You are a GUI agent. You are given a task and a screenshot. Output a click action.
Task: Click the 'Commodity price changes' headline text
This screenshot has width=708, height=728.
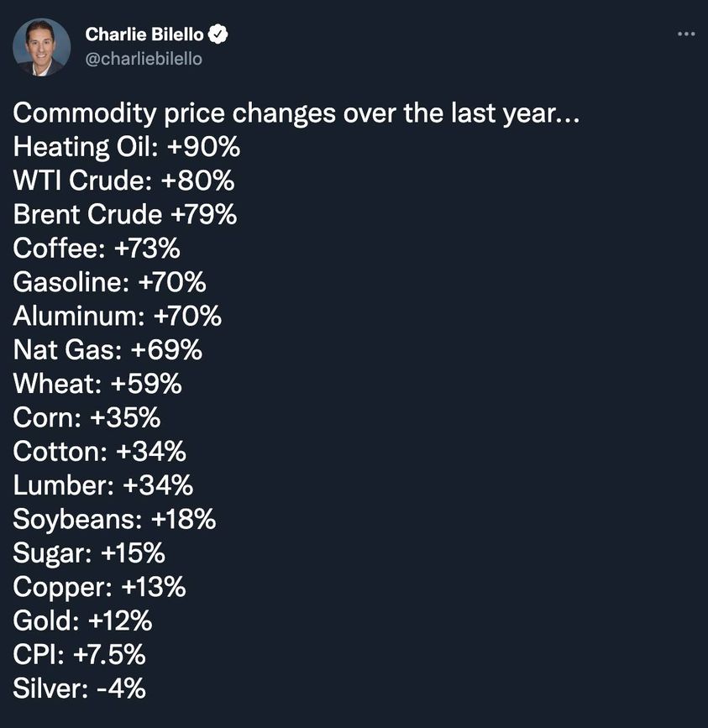(296, 113)
